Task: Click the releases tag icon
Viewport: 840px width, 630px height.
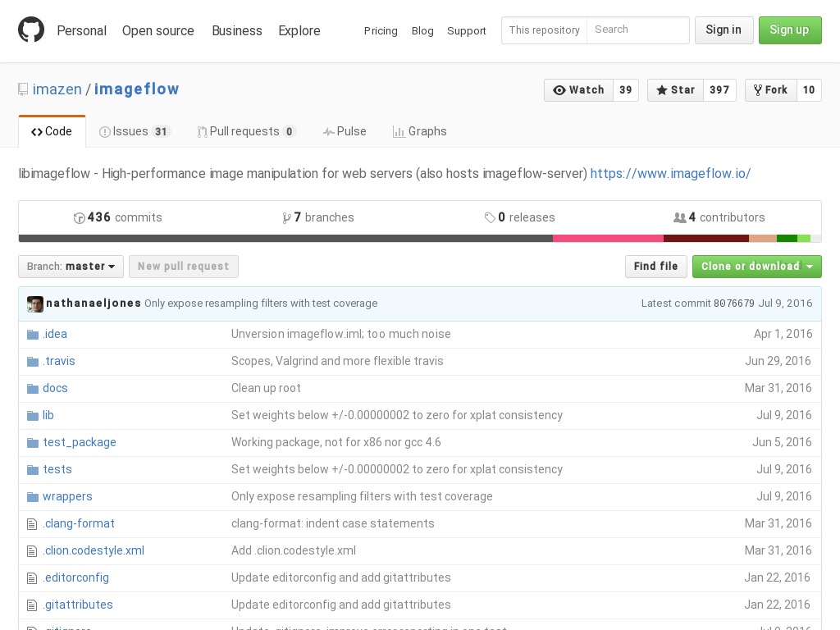Action: tap(490, 217)
